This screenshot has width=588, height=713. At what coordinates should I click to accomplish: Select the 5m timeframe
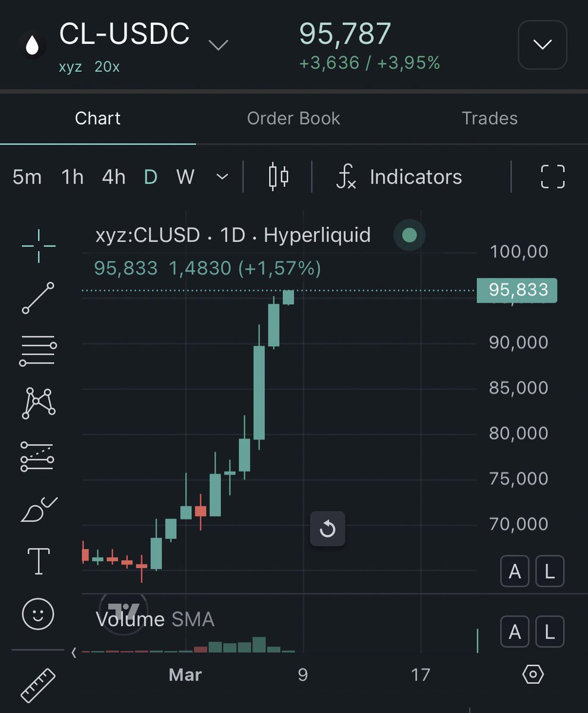click(x=27, y=176)
